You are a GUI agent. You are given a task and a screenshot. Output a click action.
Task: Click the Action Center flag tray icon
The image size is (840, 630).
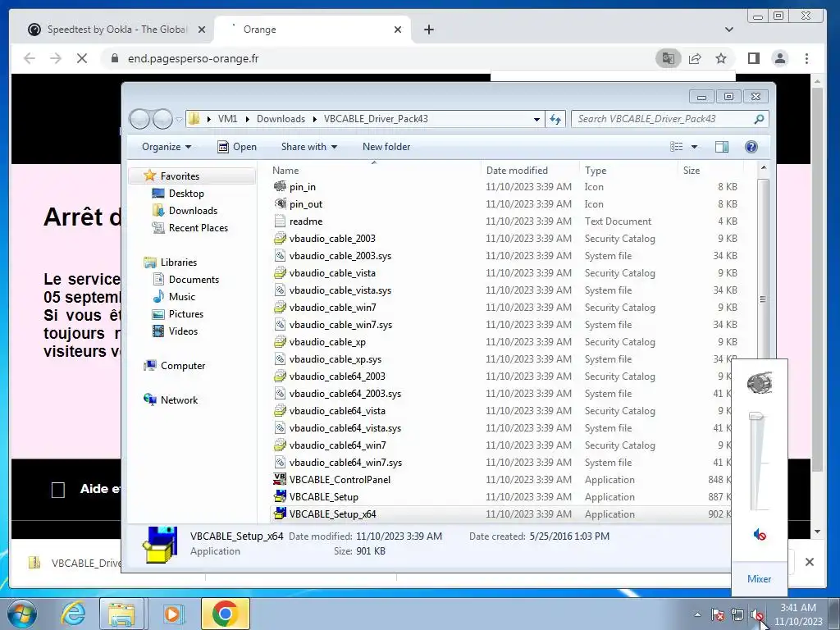click(718, 615)
